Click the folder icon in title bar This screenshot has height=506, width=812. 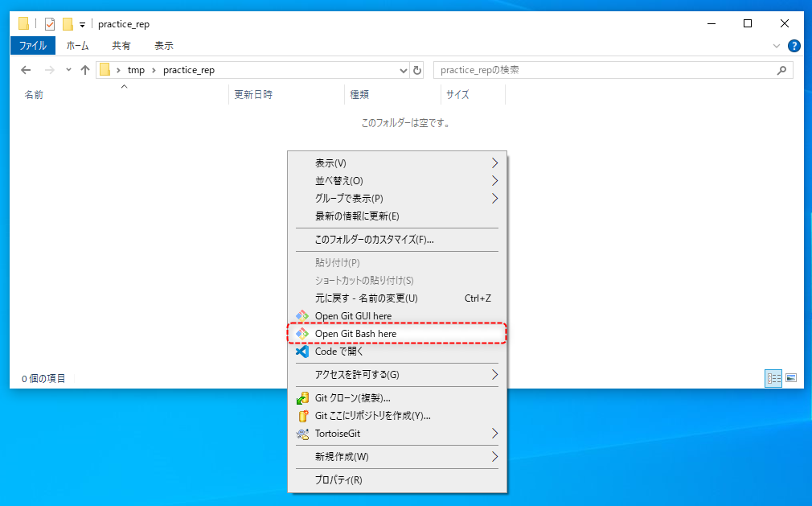click(23, 24)
